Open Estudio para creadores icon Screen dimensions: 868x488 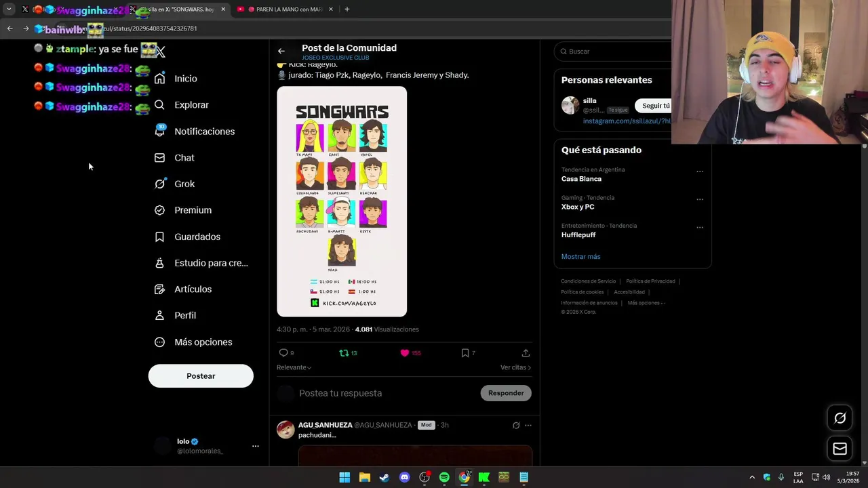pyautogui.click(x=159, y=263)
